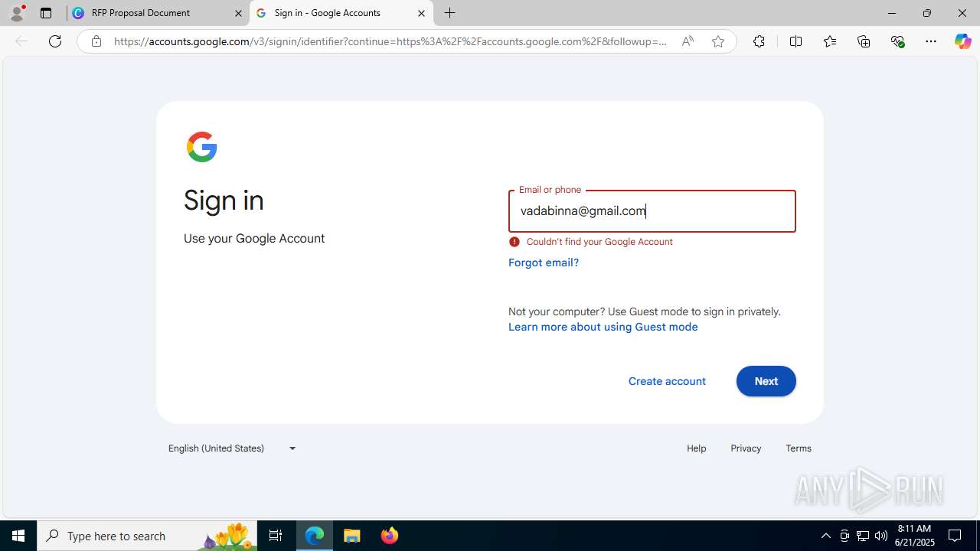Open network status tray icon
The width and height of the screenshot is (980, 551).
(x=863, y=536)
